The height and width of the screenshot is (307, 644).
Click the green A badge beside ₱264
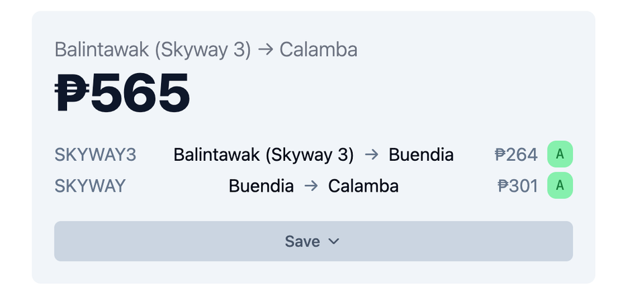559,154
